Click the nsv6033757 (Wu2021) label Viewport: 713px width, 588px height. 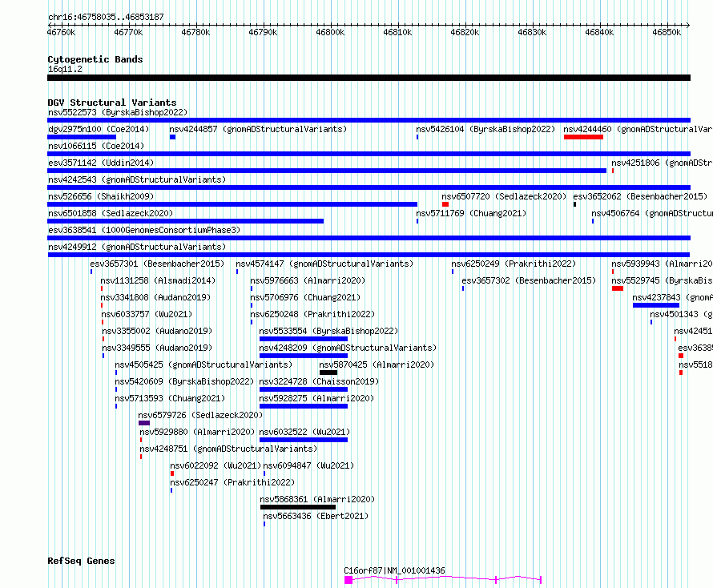147,314
